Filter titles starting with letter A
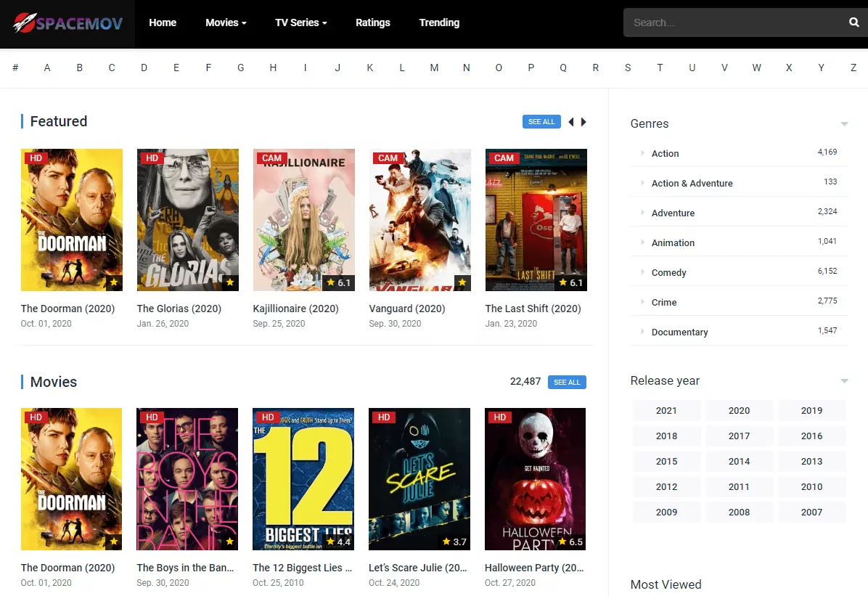This screenshot has width=868, height=596. pyautogui.click(x=47, y=68)
